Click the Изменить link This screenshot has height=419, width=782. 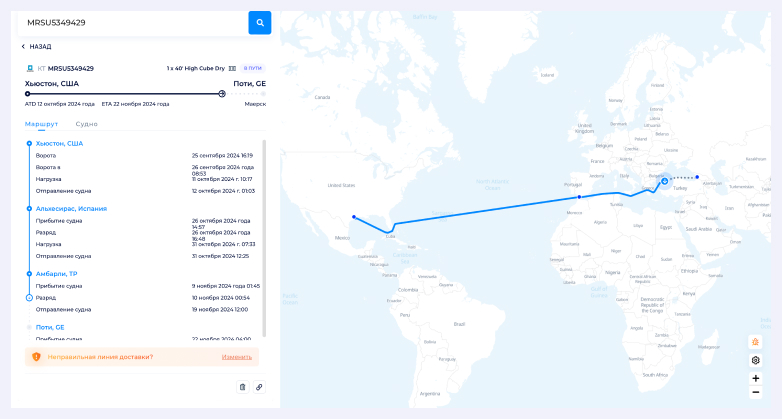point(237,356)
